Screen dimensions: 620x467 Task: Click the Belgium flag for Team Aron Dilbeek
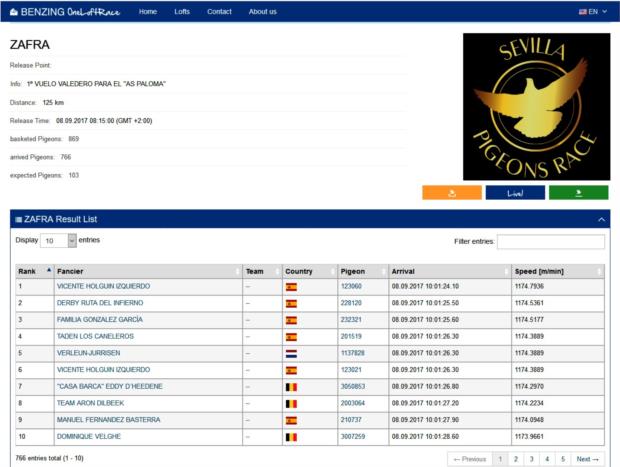point(291,403)
